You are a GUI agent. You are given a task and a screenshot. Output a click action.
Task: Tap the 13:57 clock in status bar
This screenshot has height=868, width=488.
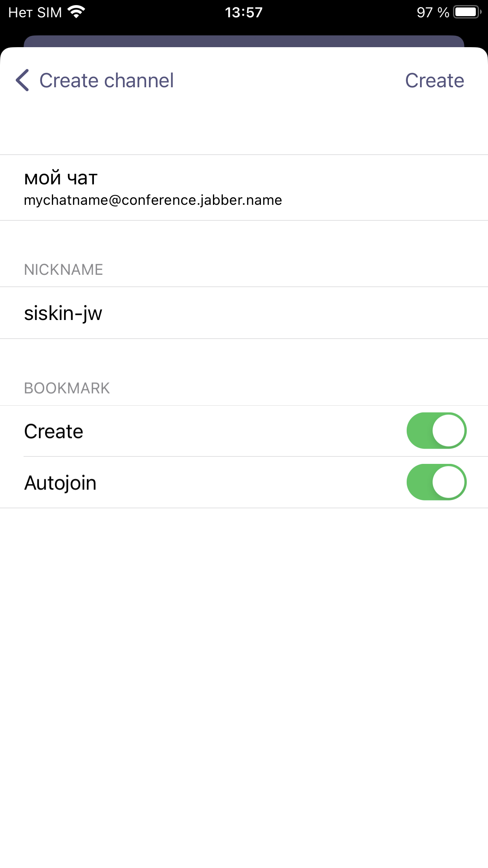point(244,13)
